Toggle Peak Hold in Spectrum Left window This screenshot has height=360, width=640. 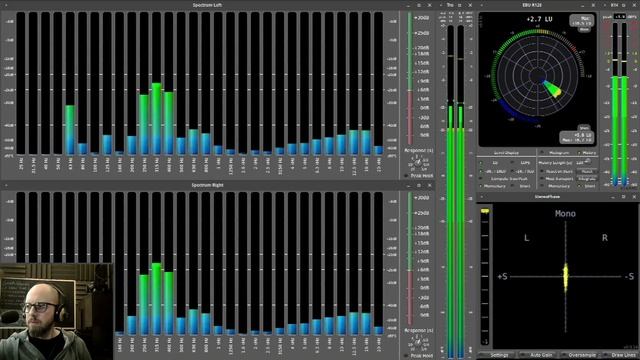(418, 176)
